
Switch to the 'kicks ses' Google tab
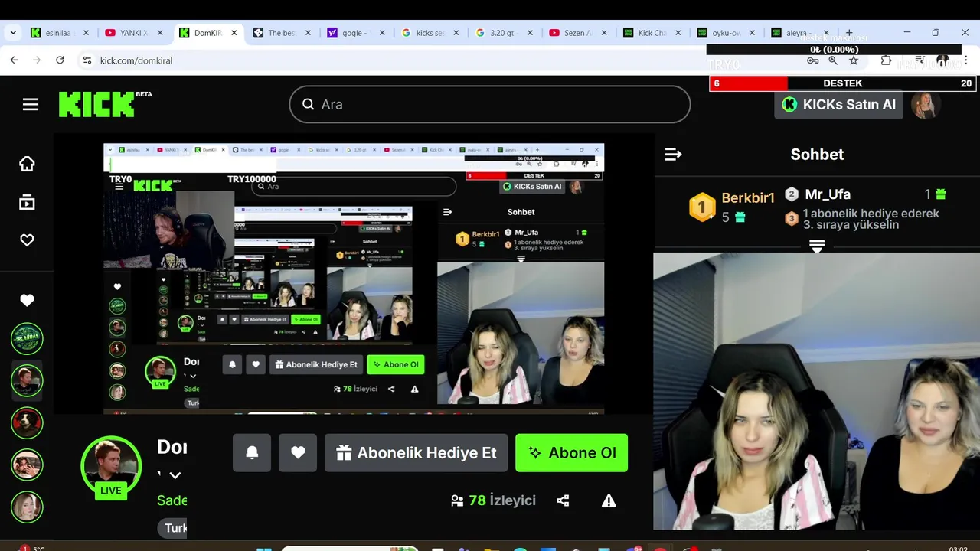pos(430,33)
